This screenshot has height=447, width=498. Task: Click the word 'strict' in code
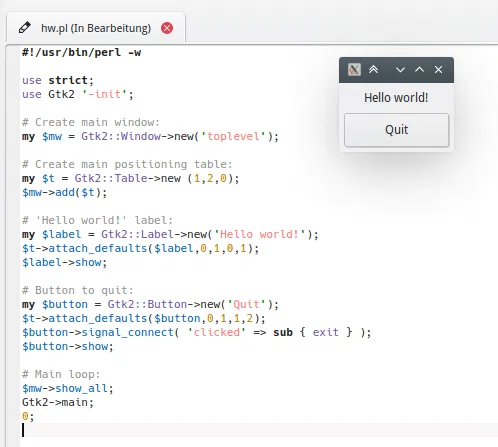click(68, 80)
